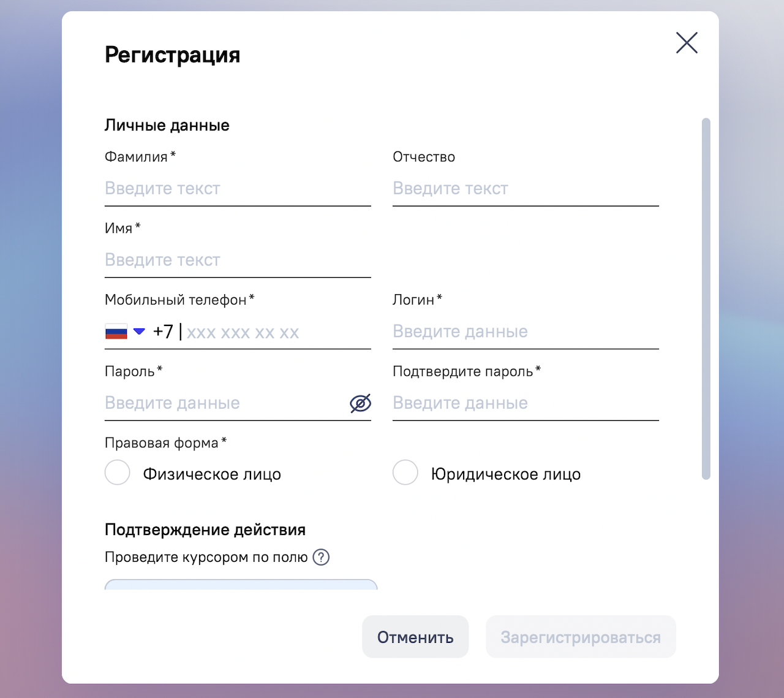Click the Russian flag country icon

tap(116, 332)
